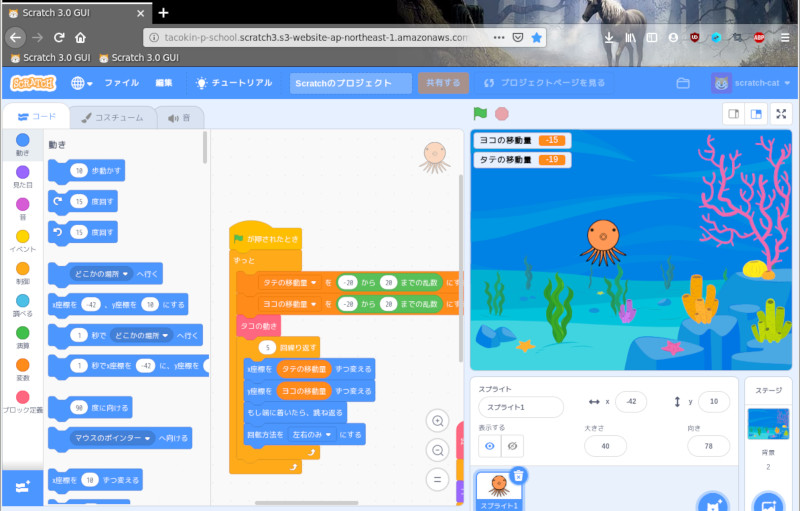
Task: Click the browser address bar
Action: pos(315,37)
